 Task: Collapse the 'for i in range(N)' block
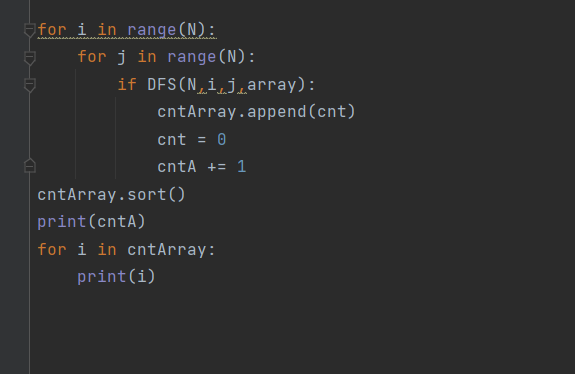pyautogui.click(x=30, y=30)
